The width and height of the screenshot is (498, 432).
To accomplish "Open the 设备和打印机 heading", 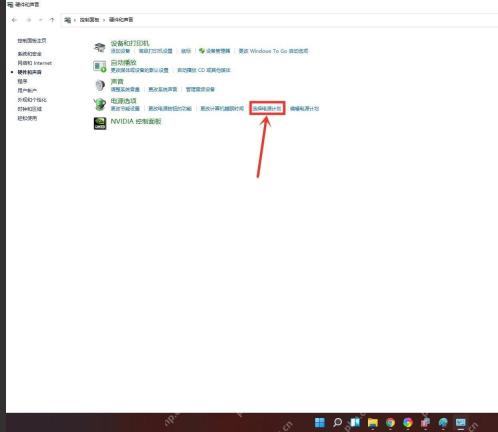I will [130, 43].
